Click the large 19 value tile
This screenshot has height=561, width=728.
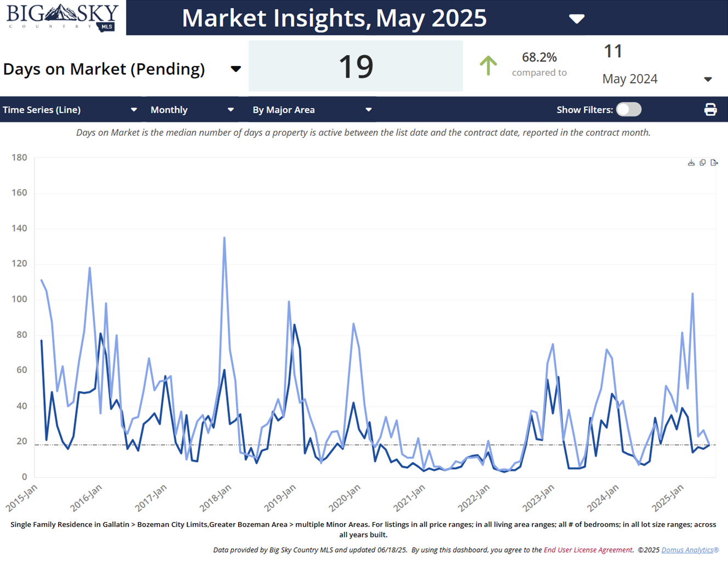coord(355,66)
